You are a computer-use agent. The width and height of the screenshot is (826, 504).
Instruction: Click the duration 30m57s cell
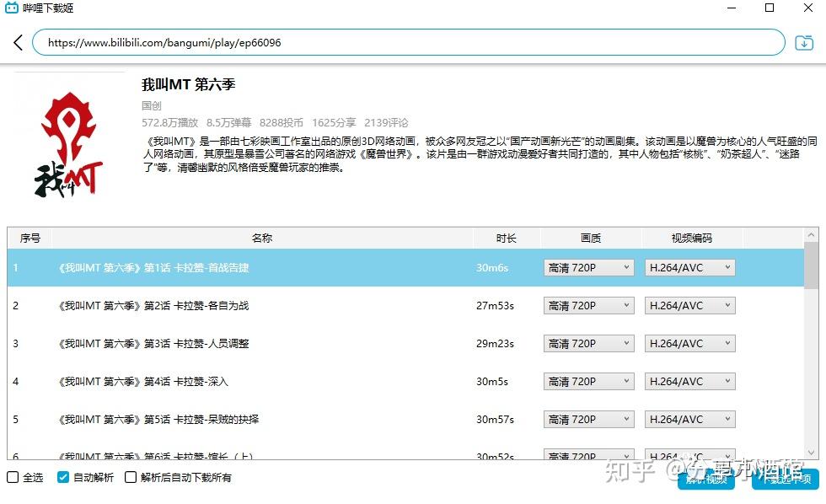pyautogui.click(x=496, y=419)
